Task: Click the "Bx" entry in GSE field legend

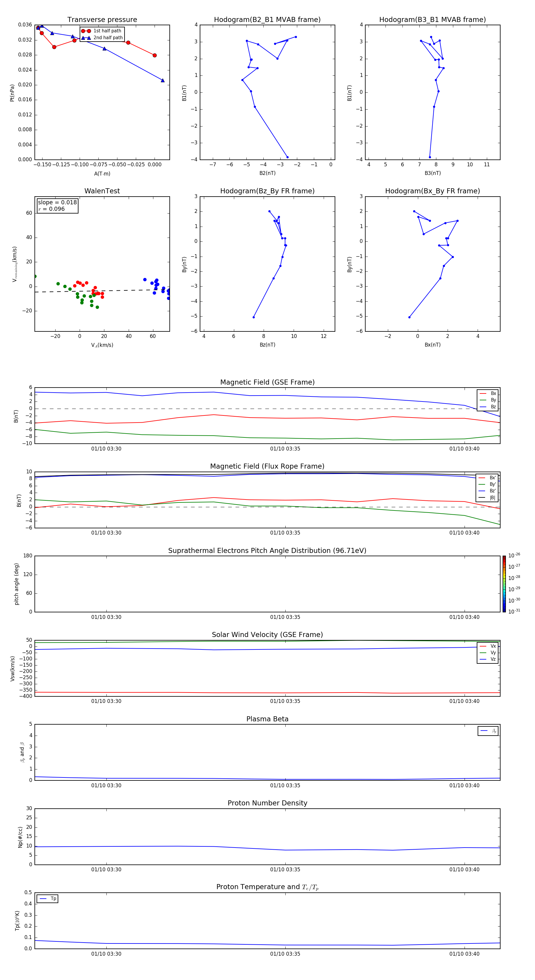Action: [488, 393]
